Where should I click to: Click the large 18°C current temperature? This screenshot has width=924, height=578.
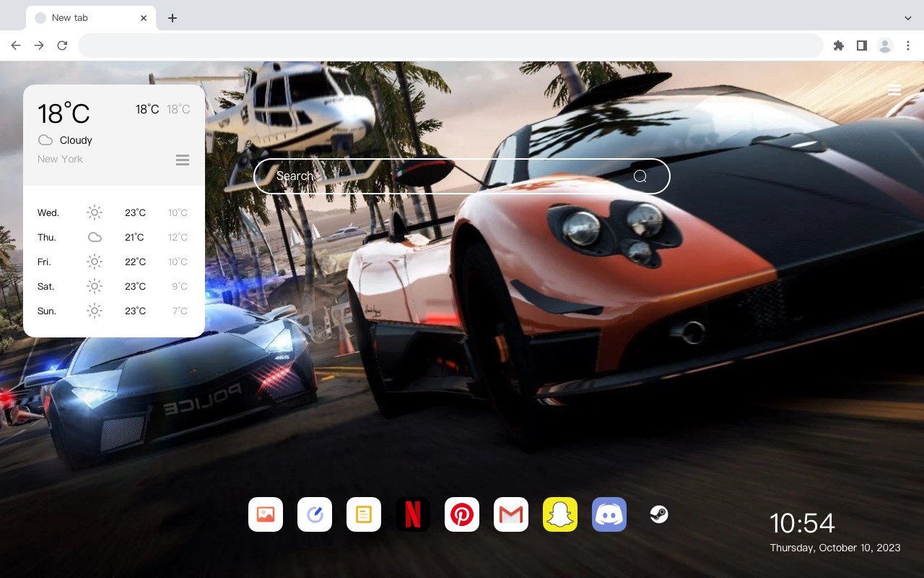click(64, 113)
